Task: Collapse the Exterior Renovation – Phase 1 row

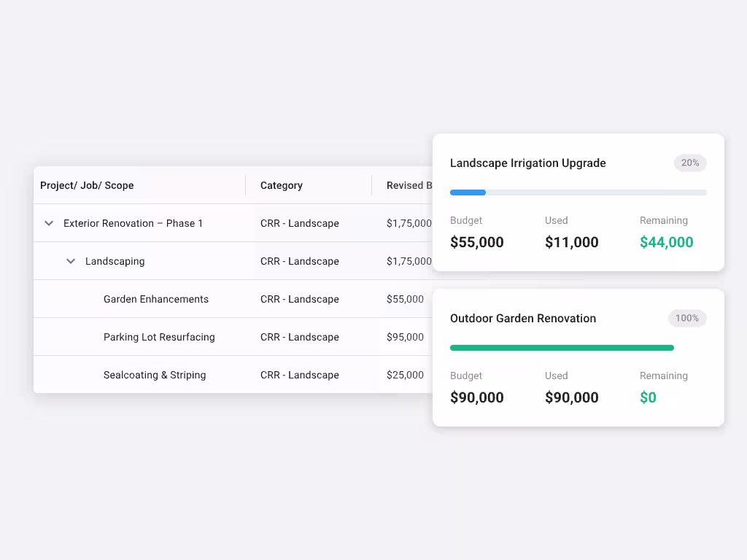Action: click(x=48, y=223)
